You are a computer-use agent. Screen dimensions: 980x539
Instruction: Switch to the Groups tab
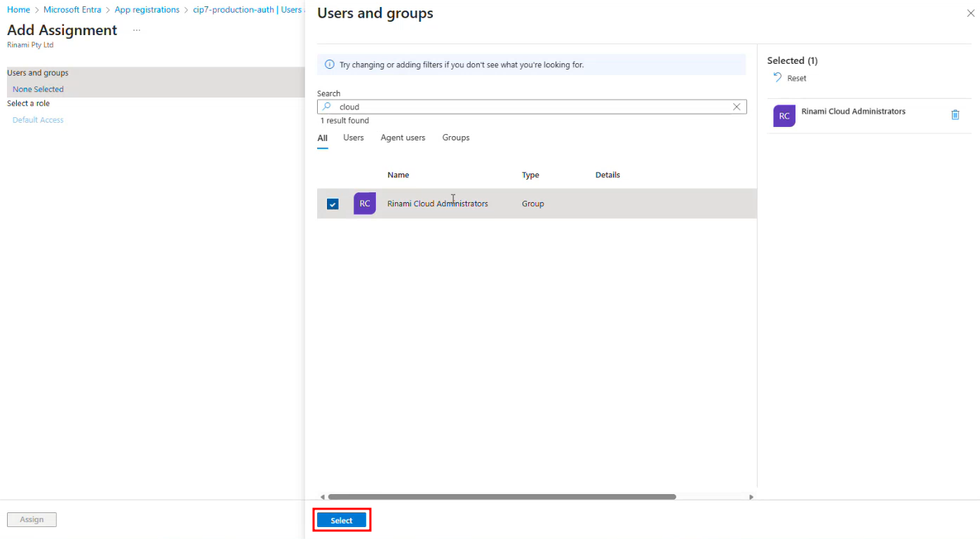coord(456,138)
